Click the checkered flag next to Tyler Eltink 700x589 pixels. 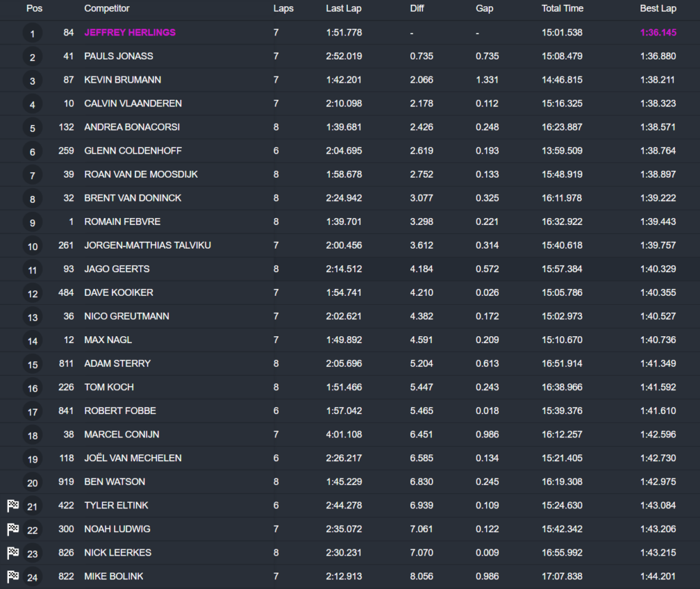(x=12, y=506)
